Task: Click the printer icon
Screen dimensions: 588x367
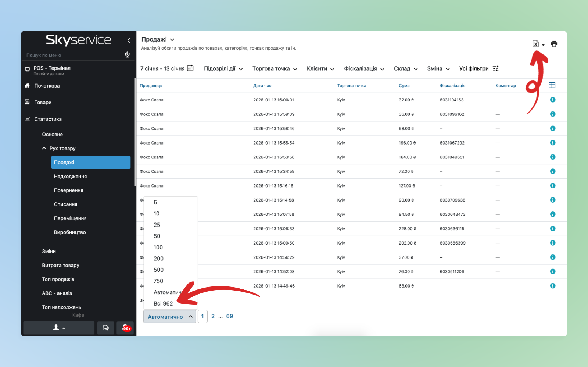Action: click(x=554, y=44)
